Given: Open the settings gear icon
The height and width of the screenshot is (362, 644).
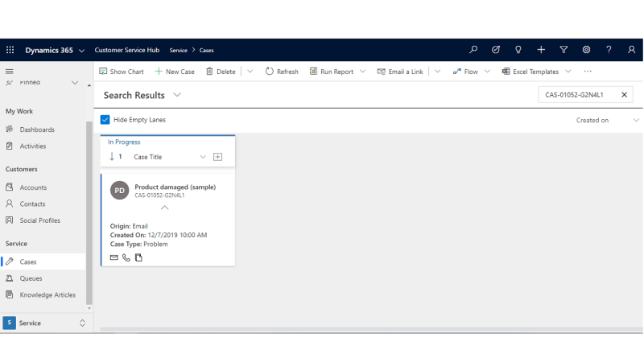Looking at the screenshot, I should (586, 50).
